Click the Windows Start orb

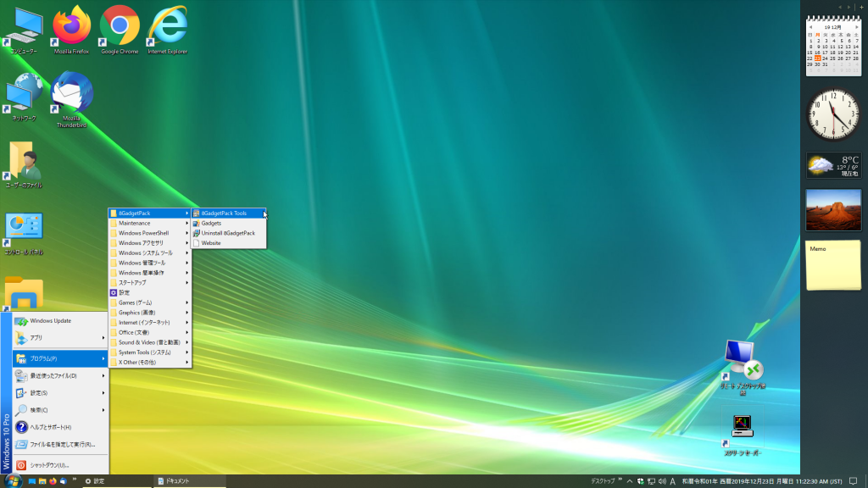point(13,481)
